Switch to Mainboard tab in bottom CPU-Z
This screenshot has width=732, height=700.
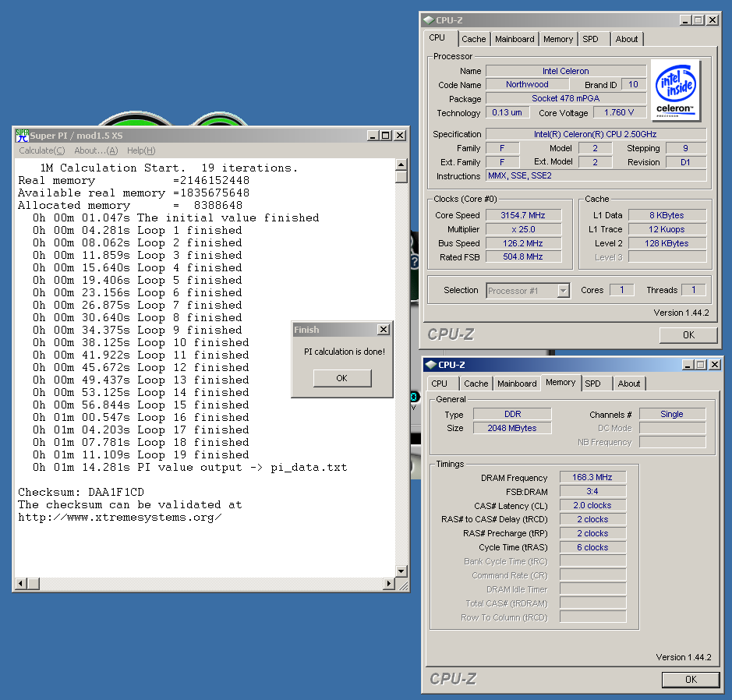tap(517, 384)
